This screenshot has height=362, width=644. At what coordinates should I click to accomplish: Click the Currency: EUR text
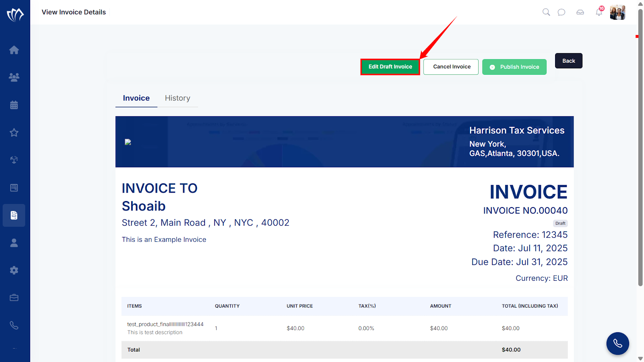542,278
